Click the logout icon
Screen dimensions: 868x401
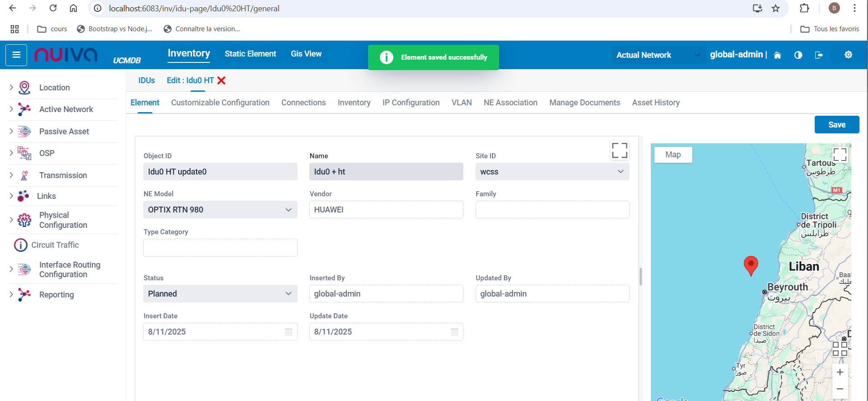pos(818,55)
